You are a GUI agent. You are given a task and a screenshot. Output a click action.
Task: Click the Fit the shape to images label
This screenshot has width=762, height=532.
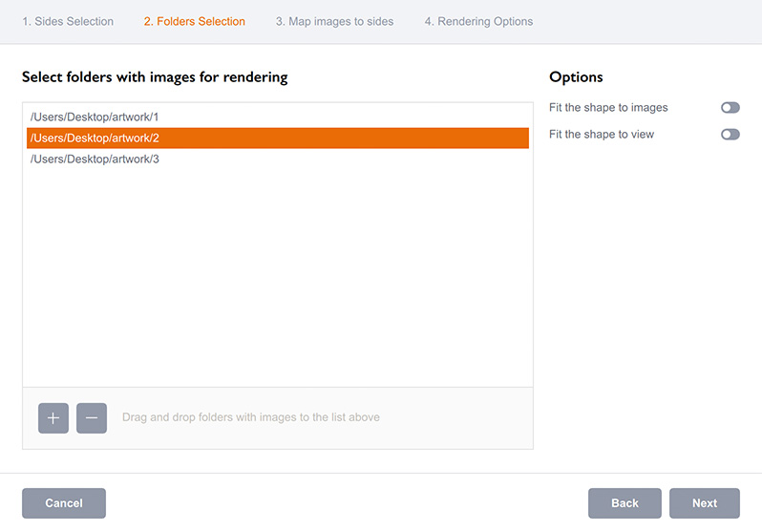pyautogui.click(x=608, y=108)
